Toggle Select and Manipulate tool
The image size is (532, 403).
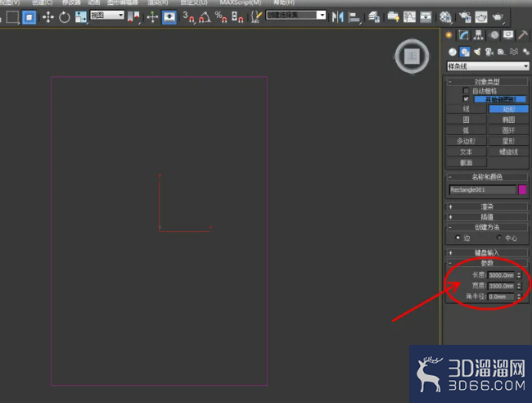pyautogui.click(x=153, y=17)
